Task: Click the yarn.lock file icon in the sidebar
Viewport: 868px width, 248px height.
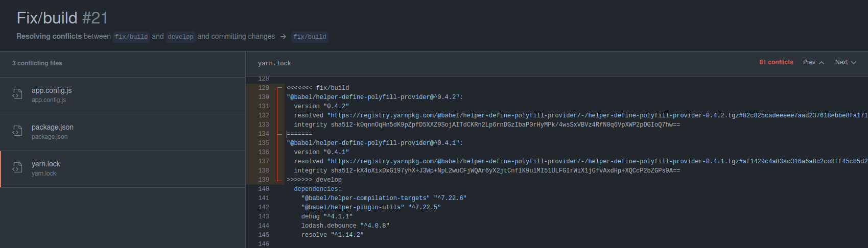Action: click(17, 167)
